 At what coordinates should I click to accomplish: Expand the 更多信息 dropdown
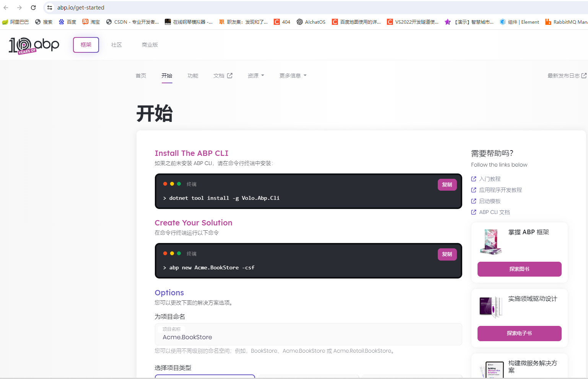pyautogui.click(x=292, y=75)
